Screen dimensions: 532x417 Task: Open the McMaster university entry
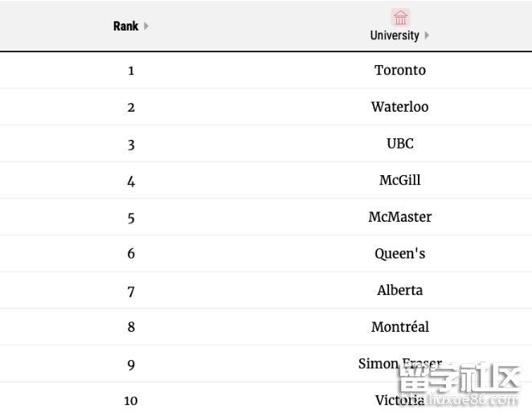pos(400,217)
